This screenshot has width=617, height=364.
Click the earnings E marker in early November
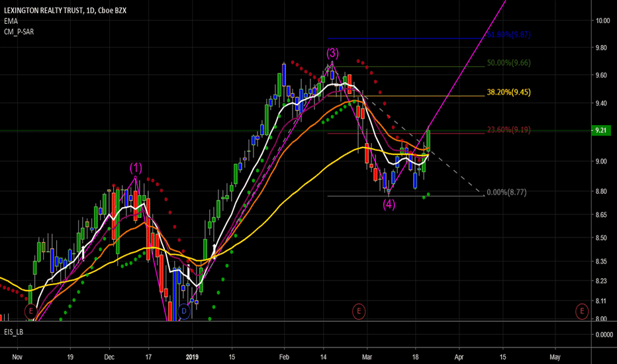tap(30, 311)
